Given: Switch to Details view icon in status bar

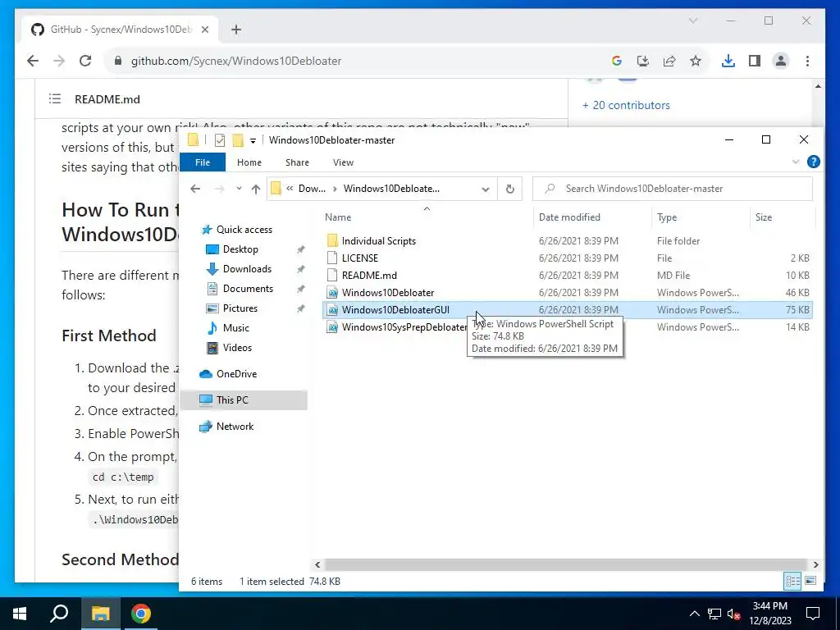Looking at the screenshot, I should (793, 581).
